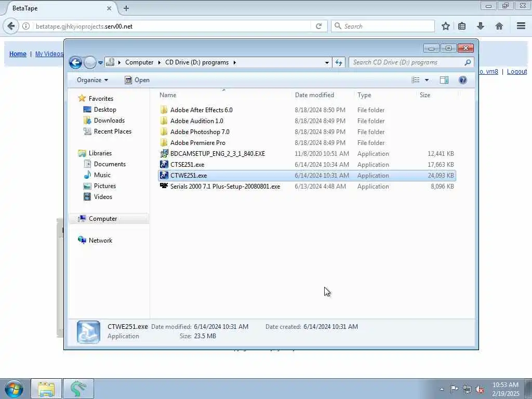Click Favorites in navigation pane

[x=101, y=98]
